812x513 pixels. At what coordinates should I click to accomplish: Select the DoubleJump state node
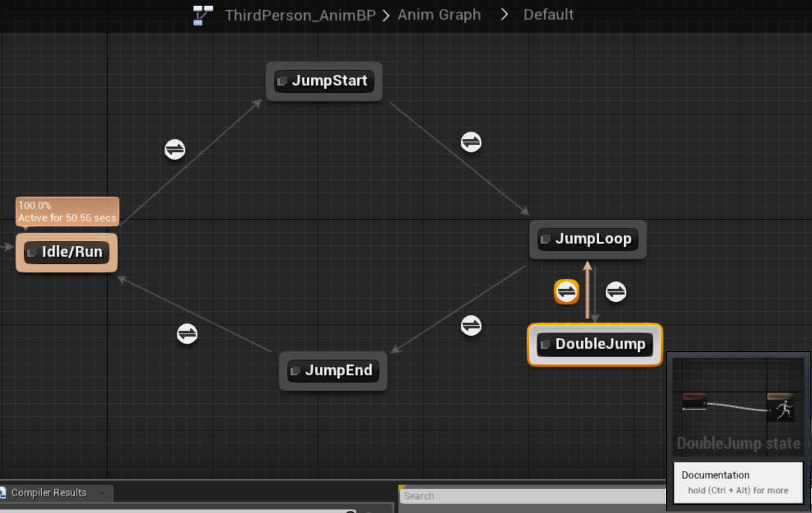pyautogui.click(x=595, y=345)
